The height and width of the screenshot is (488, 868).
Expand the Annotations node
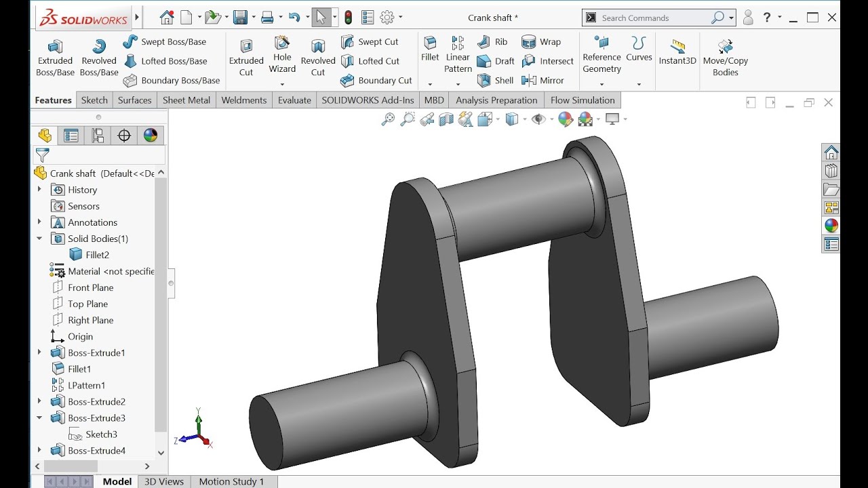click(x=39, y=222)
